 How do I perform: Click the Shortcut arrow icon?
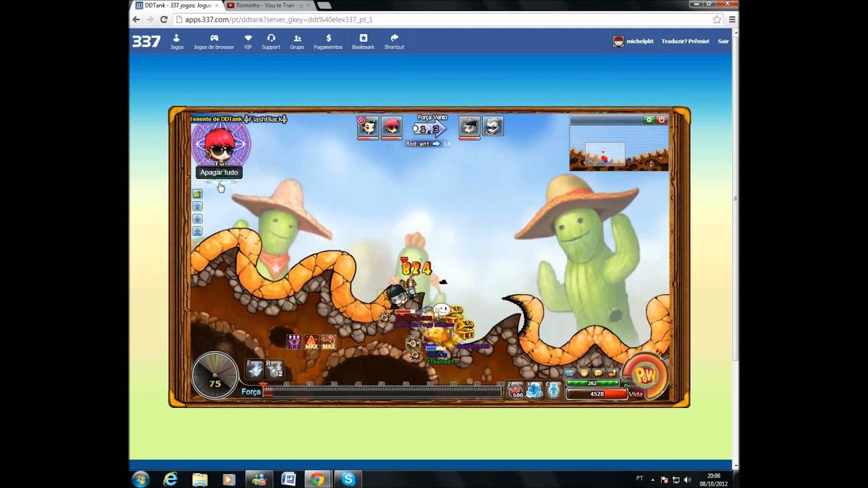pyautogui.click(x=394, y=39)
